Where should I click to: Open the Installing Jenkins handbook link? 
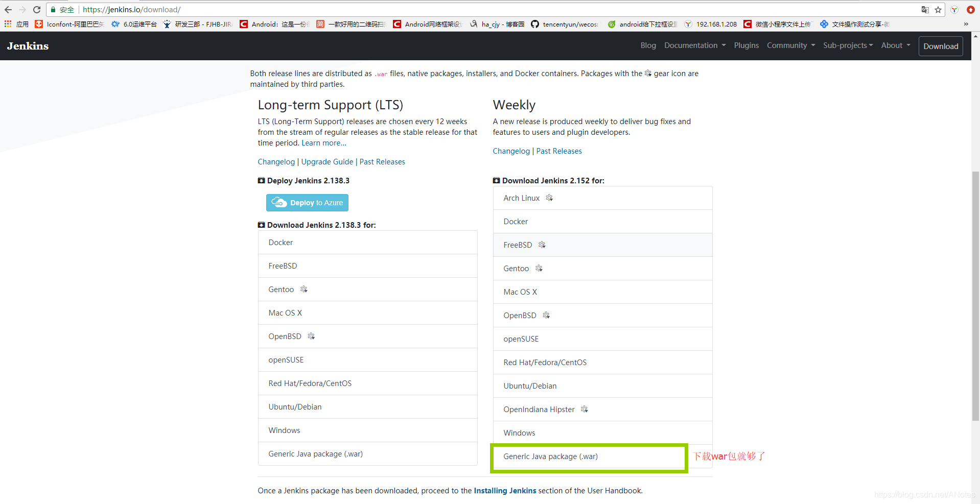tap(505, 491)
